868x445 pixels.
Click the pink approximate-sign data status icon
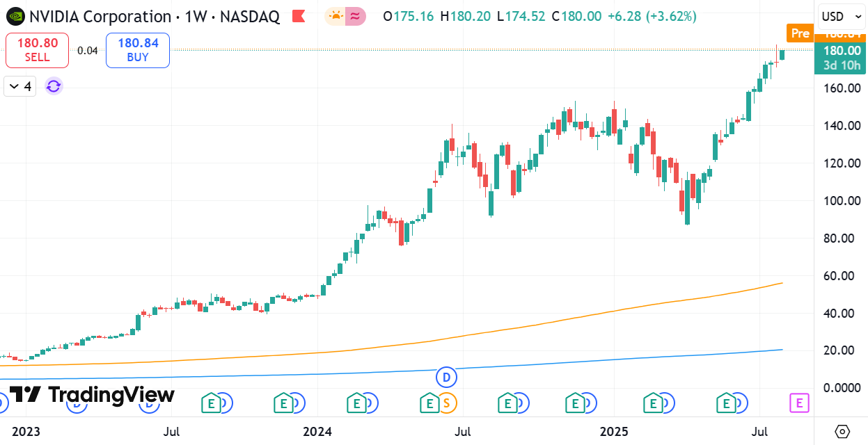(356, 16)
